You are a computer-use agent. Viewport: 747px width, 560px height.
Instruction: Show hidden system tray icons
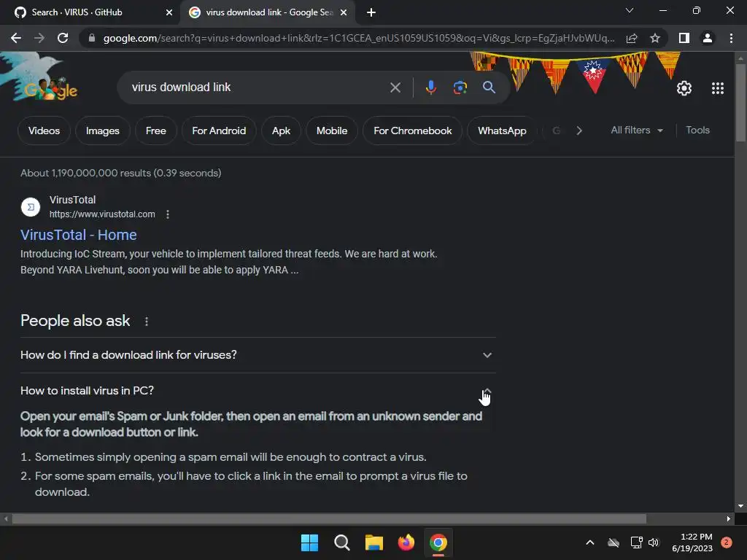point(589,542)
